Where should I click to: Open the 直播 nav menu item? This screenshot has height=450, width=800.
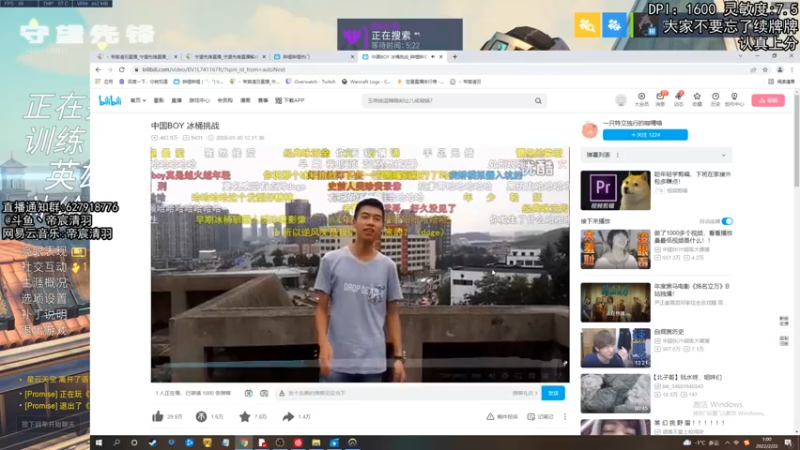[177, 101]
